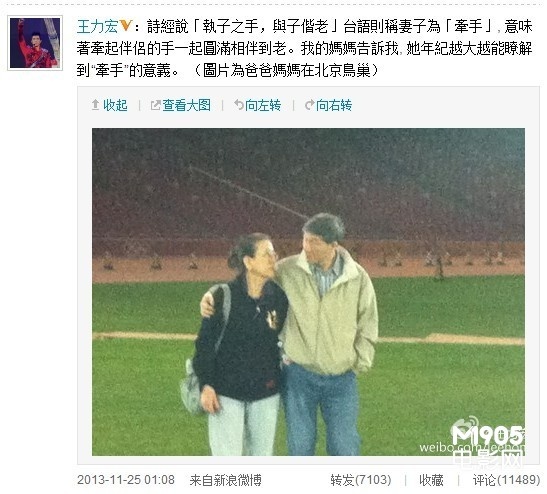This screenshot has height=494, width=547.
Task: Click the orange verified V badge
Action: (125, 25)
